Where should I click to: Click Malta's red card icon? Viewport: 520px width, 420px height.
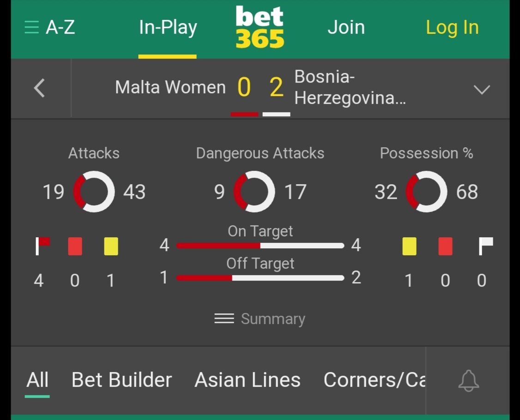[75, 246]
